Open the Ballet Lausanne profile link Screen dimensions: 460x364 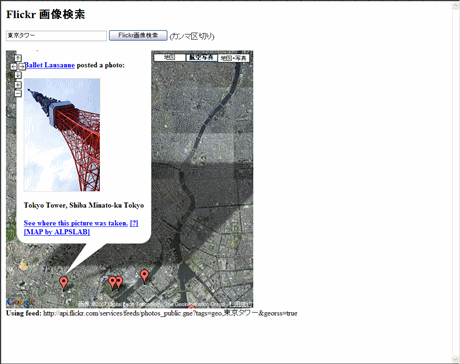49,65
